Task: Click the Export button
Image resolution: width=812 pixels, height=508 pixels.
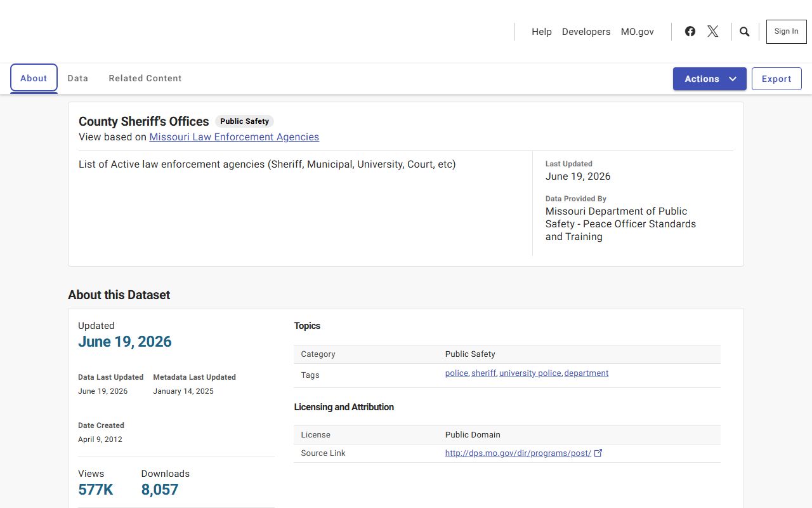Action: (x=776, y=79)
